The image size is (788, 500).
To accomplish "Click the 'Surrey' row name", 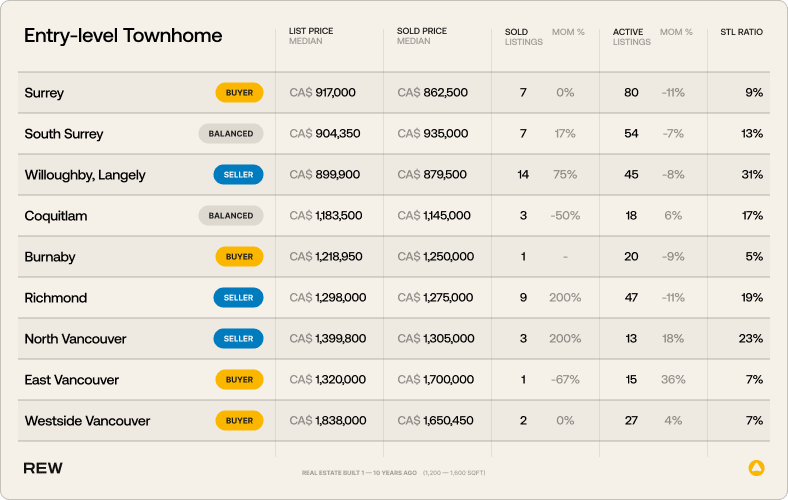I will (x=44, y=93).
